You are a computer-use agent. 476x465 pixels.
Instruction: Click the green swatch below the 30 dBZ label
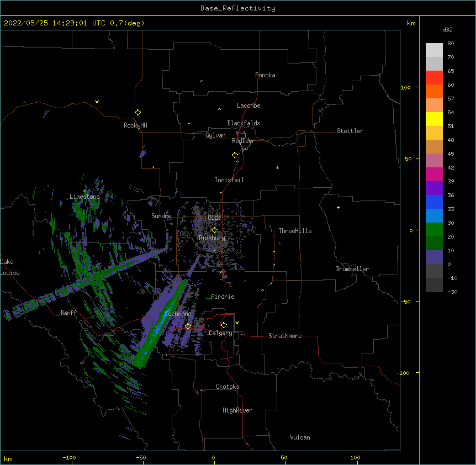point(434,230)
